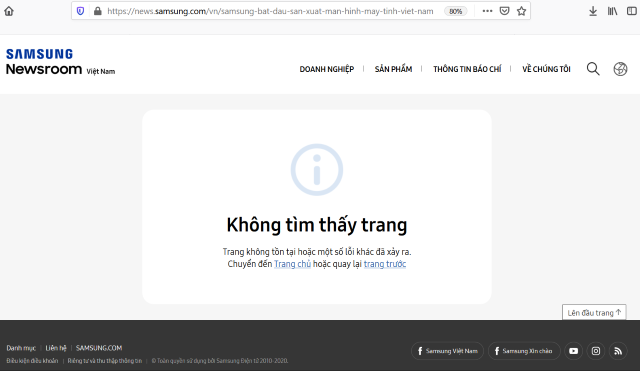Open tracking protection shield icon

click(80, 11)
